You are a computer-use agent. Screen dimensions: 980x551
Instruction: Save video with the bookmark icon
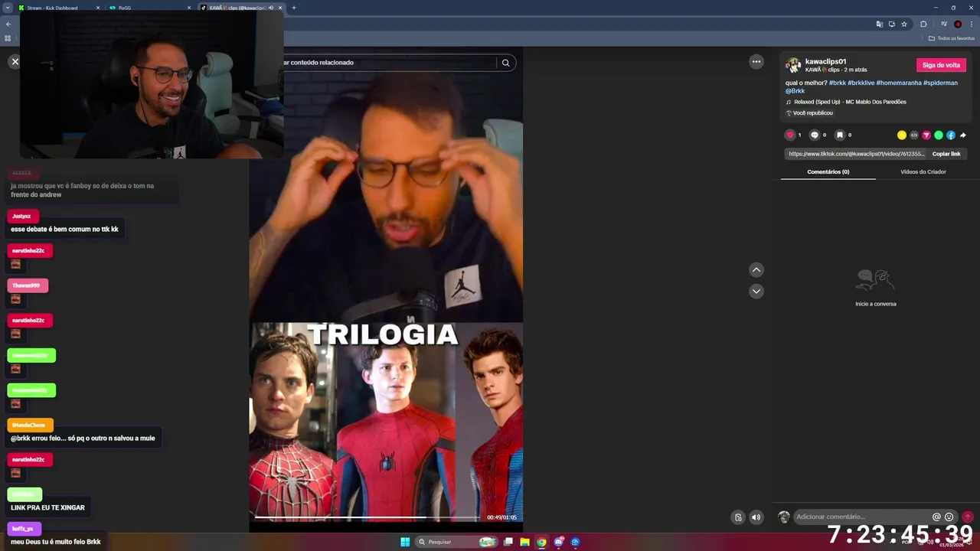click(839, 135)
